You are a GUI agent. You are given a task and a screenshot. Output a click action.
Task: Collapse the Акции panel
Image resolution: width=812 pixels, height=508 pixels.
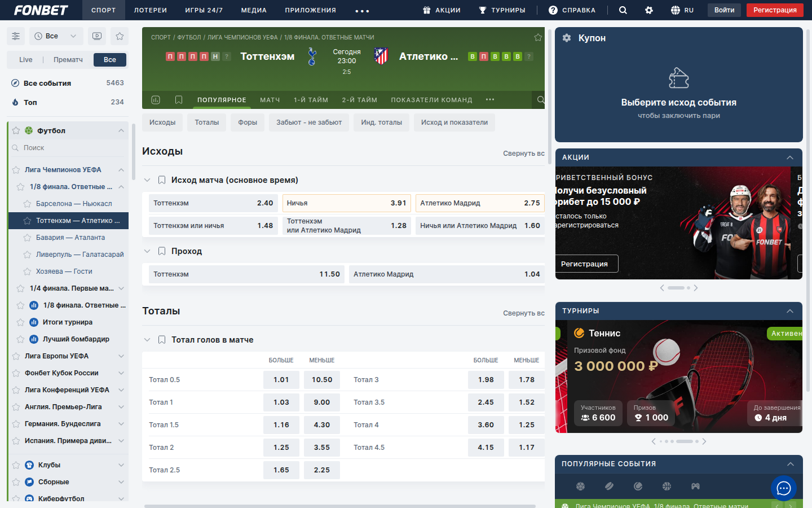(789, 157)
